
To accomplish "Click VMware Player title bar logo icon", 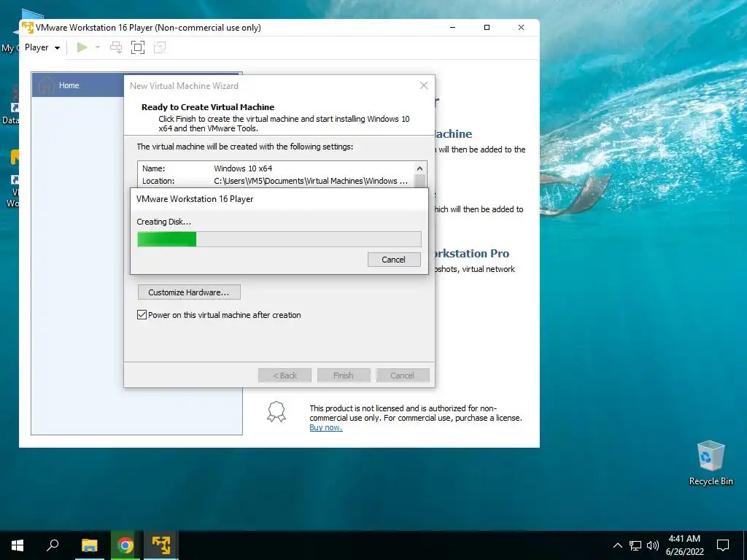I will (28, 28).
